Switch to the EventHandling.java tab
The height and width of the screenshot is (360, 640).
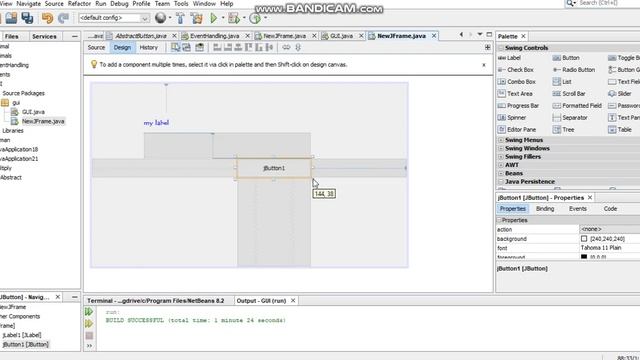coord(215,36)
